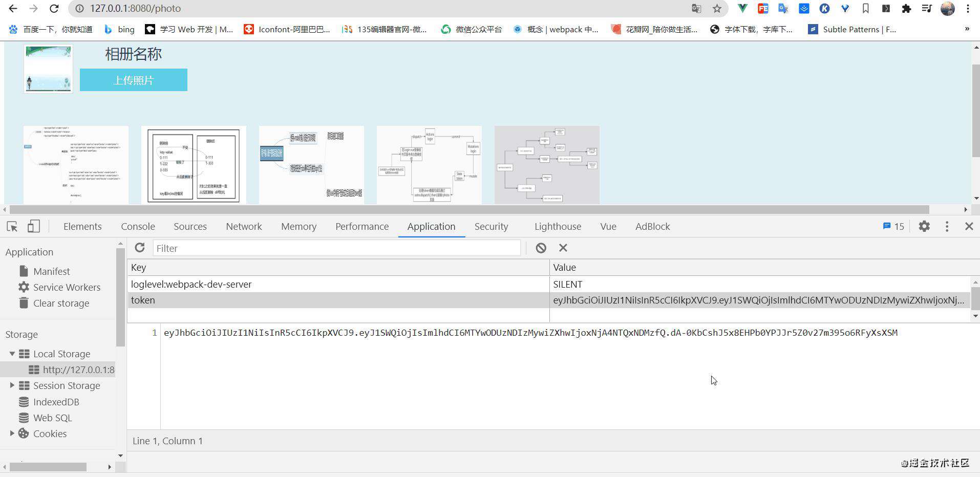Switch to the Memory tab
Viewport: 980px width, 477px height.
(x=299, y=226)
